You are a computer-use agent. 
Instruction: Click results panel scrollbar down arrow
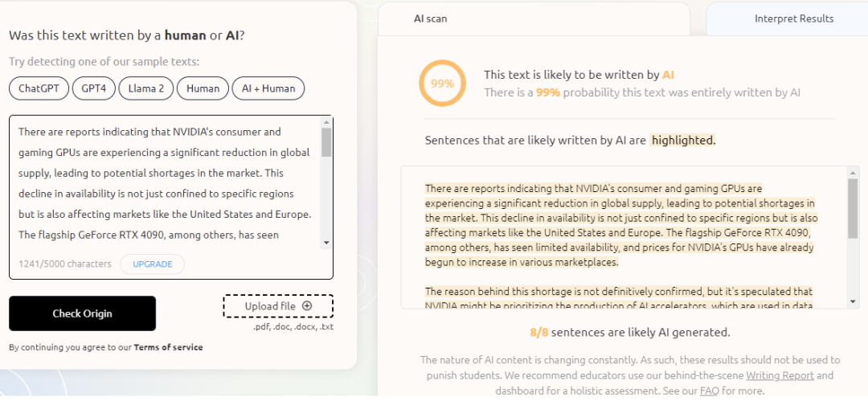click(853, 302)
